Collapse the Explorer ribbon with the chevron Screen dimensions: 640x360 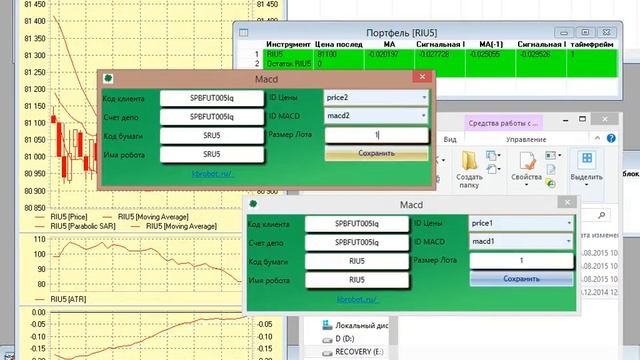coord(597,138)
